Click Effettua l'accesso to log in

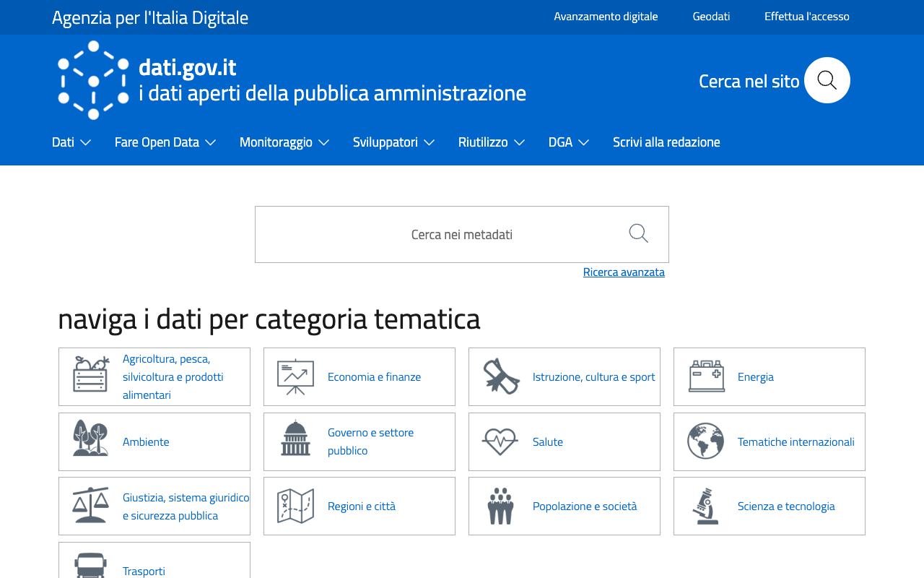[807, 16]
